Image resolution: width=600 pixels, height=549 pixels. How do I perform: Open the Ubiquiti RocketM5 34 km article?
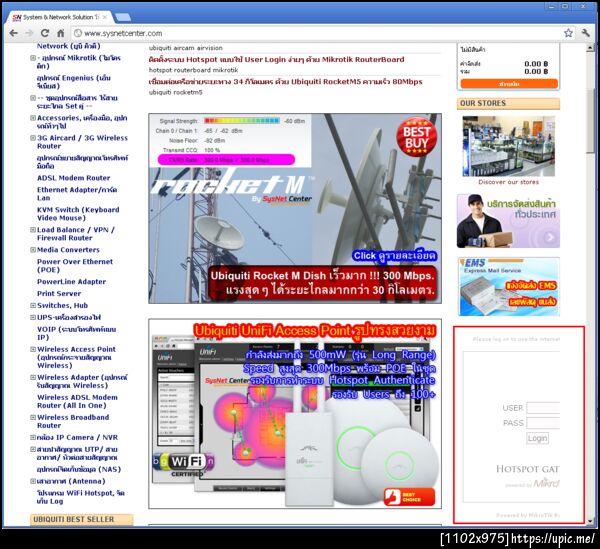pyautogui.click(x=285, y=81)
